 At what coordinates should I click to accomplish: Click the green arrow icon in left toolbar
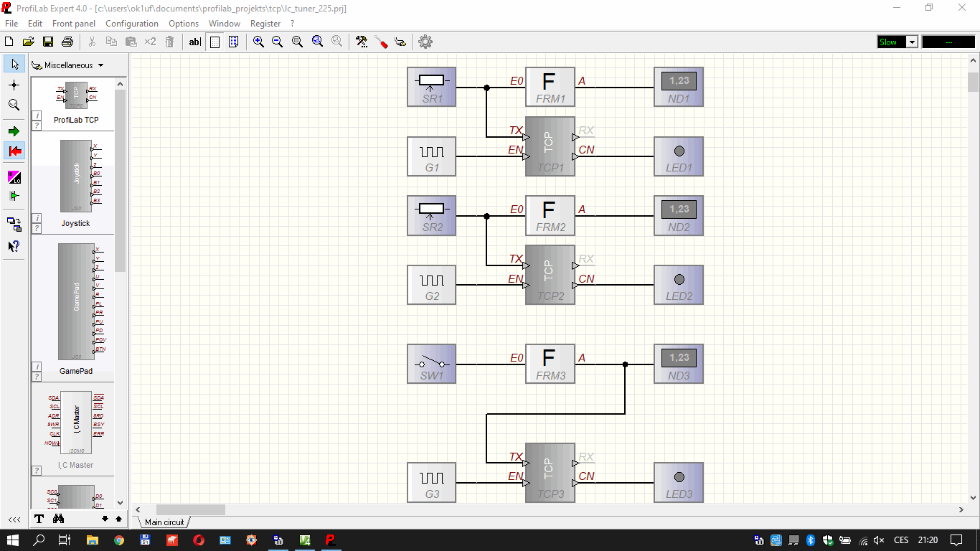[14, 131]
